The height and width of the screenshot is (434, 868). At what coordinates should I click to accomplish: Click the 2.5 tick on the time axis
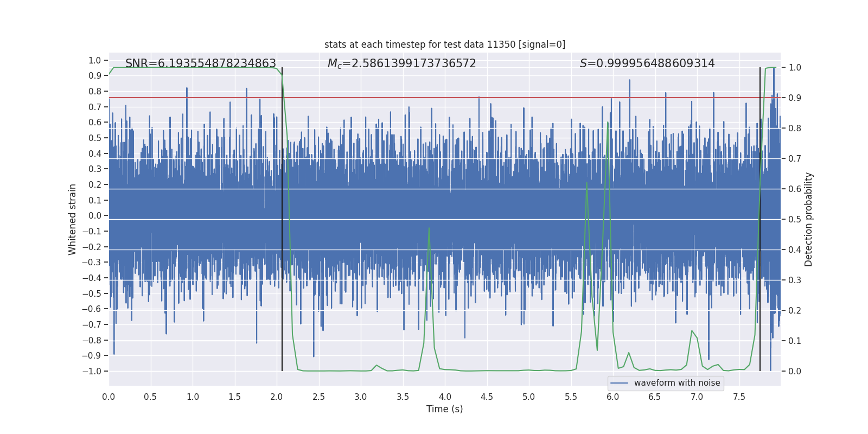[x=318, y=397]
